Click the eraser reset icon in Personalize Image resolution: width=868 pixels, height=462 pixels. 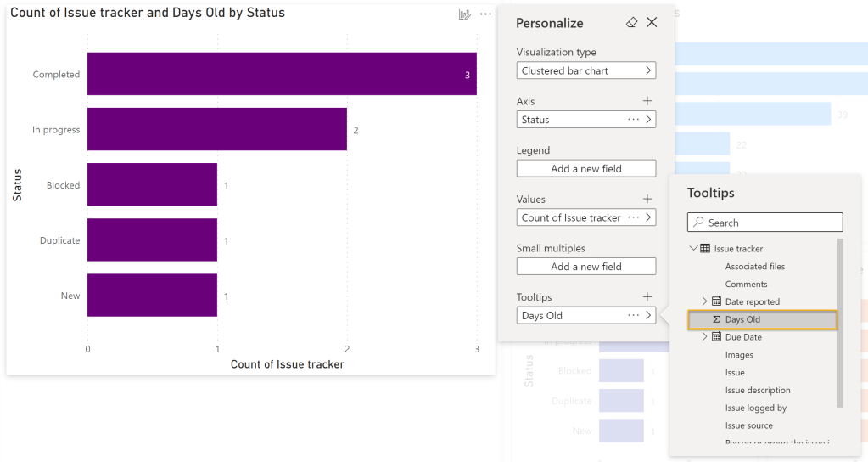click(630, 23)
